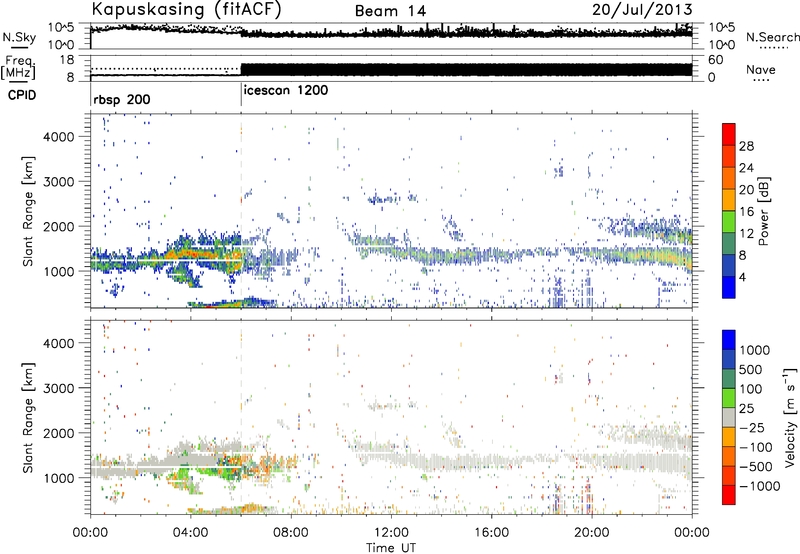Click the 18 tick on frequency axis
The width and height of the screenshot is (800, 554).
pos(66,60)
